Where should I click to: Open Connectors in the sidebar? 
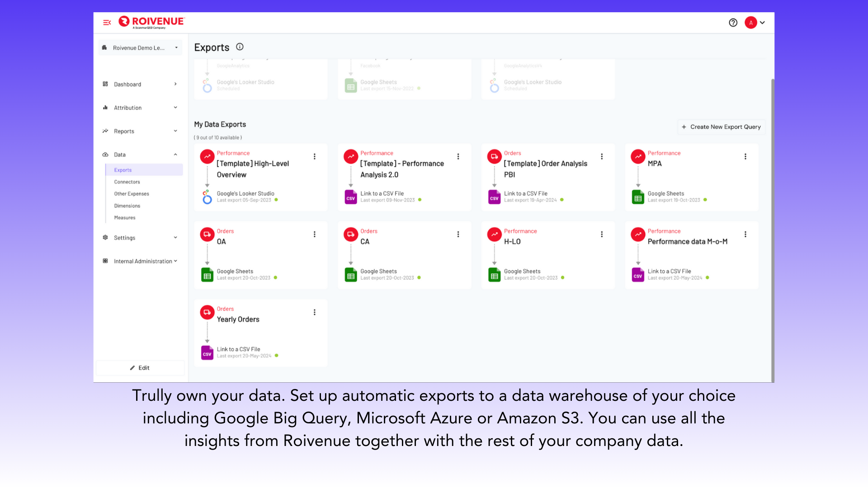pos(127,182)
